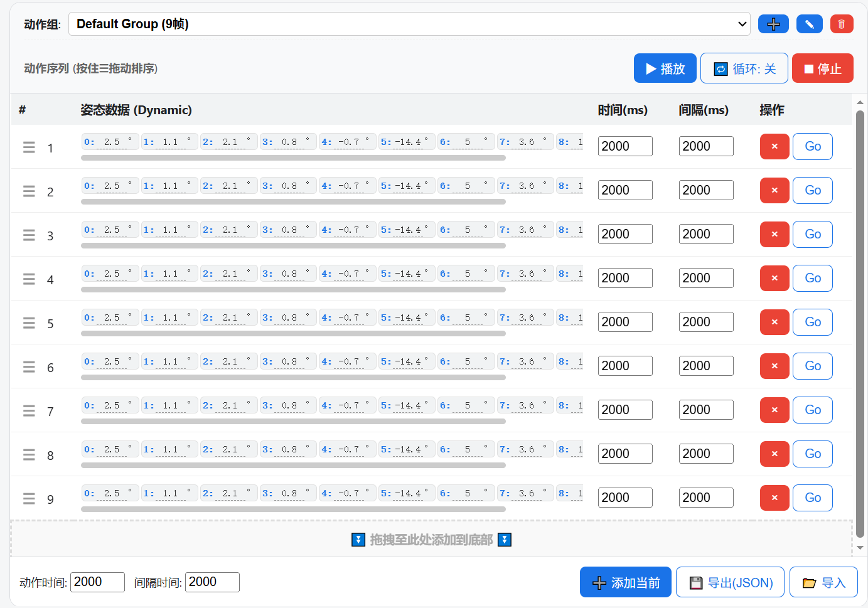Focus the 动作时间 input field at bottom
Image resolution: width=868 pixels, height=608 pixels.
[97, 582]
